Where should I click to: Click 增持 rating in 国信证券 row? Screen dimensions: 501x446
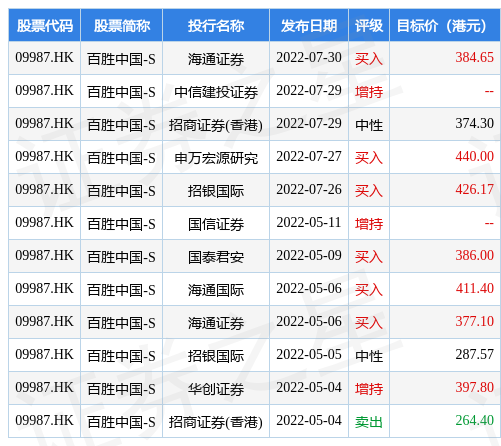coord(369,224)
